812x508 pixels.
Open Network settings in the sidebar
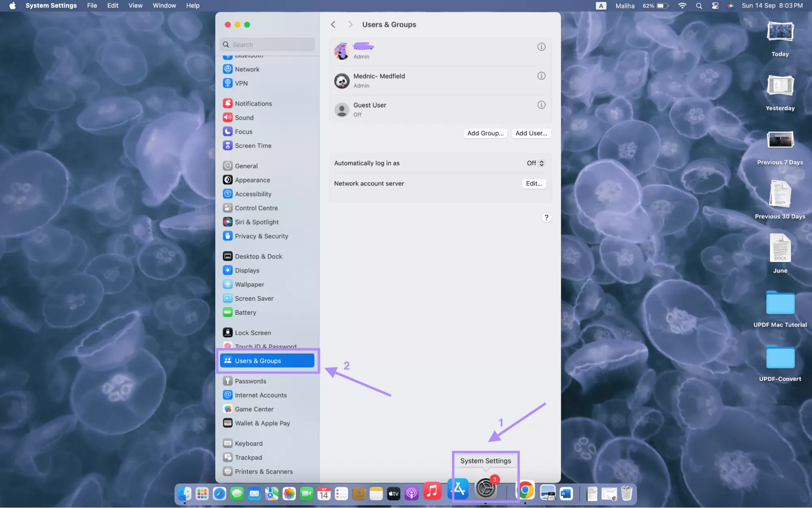(x=247, y=69)
